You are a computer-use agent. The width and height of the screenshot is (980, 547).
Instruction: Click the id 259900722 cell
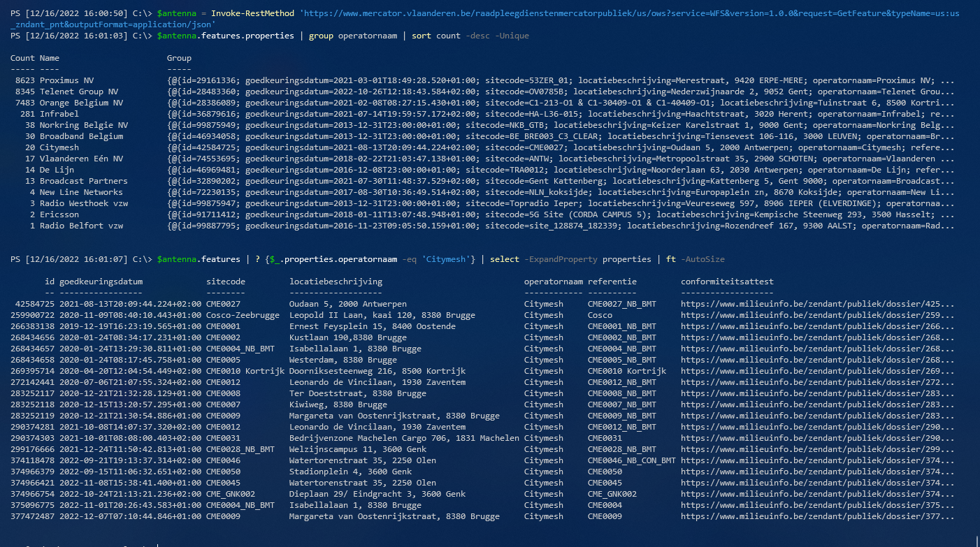coord(32,315)
